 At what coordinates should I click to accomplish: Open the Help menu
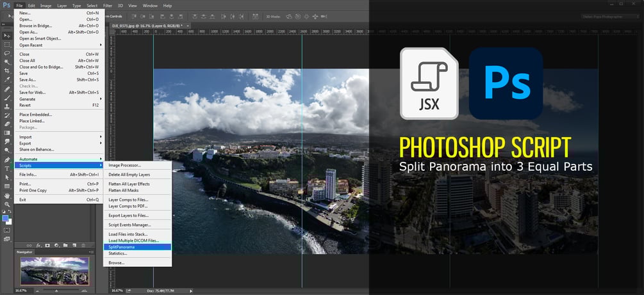[x=168, y=6]
